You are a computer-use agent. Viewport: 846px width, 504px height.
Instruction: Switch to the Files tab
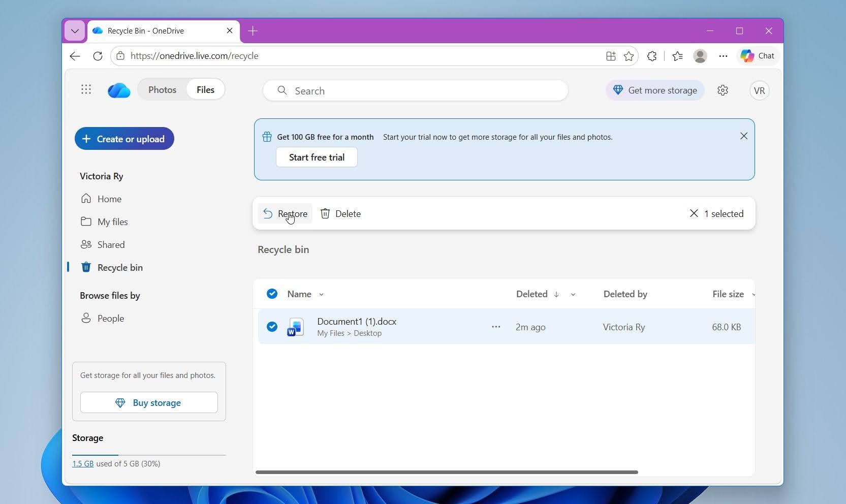point(205,90)
